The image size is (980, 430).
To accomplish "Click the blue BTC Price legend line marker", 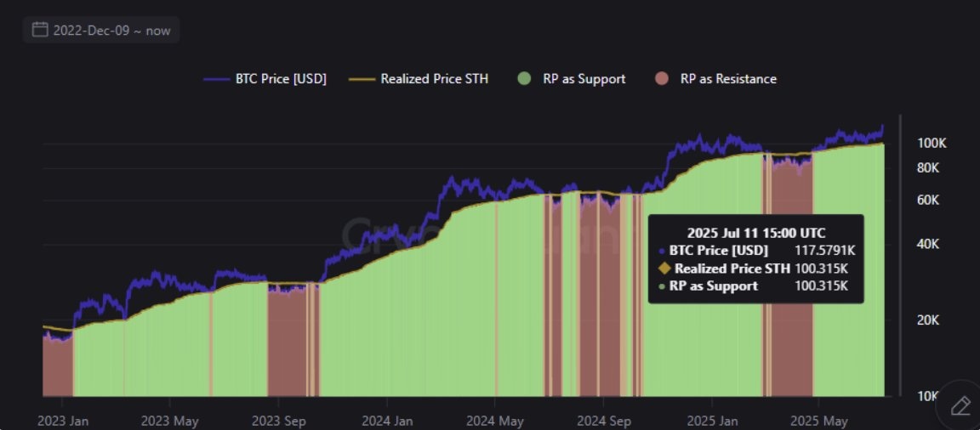I will click(x=217, y=79).
